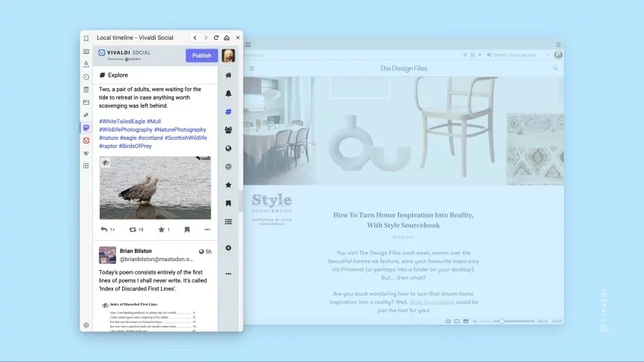This screenshot has height=362, width=644.
Task: Open the Reading List panel icon
Action: 86,52
